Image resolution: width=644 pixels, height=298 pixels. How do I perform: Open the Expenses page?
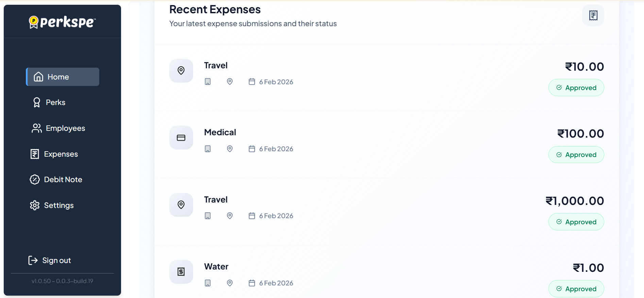point(61,154)
